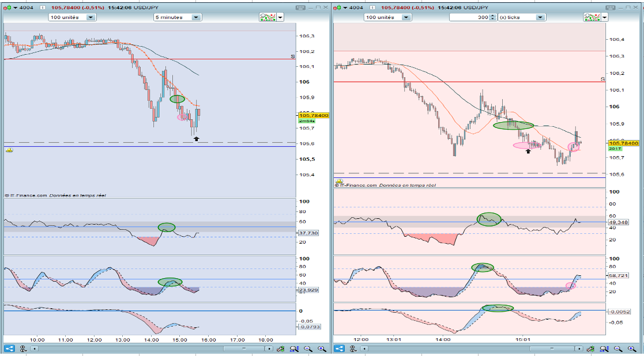Expand the arrow beside the right chart's indicators icon
Image resolution: width=644 pixels, height=356 pixels.
coord(604,17)
